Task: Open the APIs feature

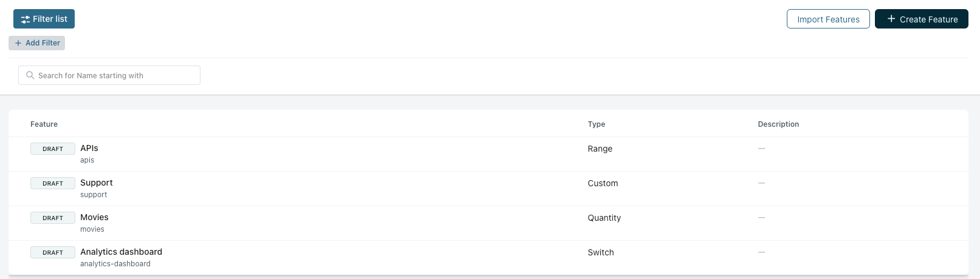Action: [x=89, y=148]
